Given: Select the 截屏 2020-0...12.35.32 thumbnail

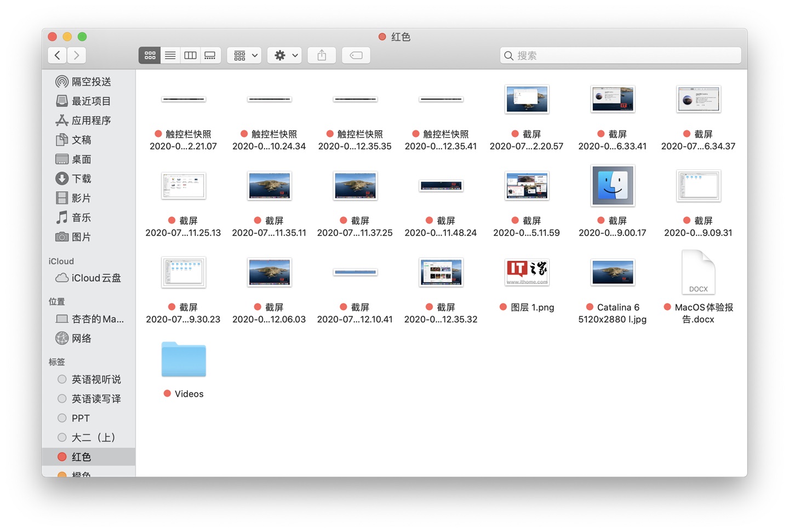Looking at the screenshot, I should click(441, 272).
